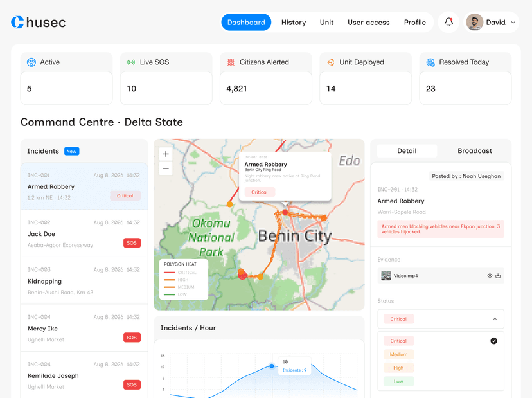532x398 pixels.
Task: Click the armed men blocking vehicles alert text
Action: 441,229
